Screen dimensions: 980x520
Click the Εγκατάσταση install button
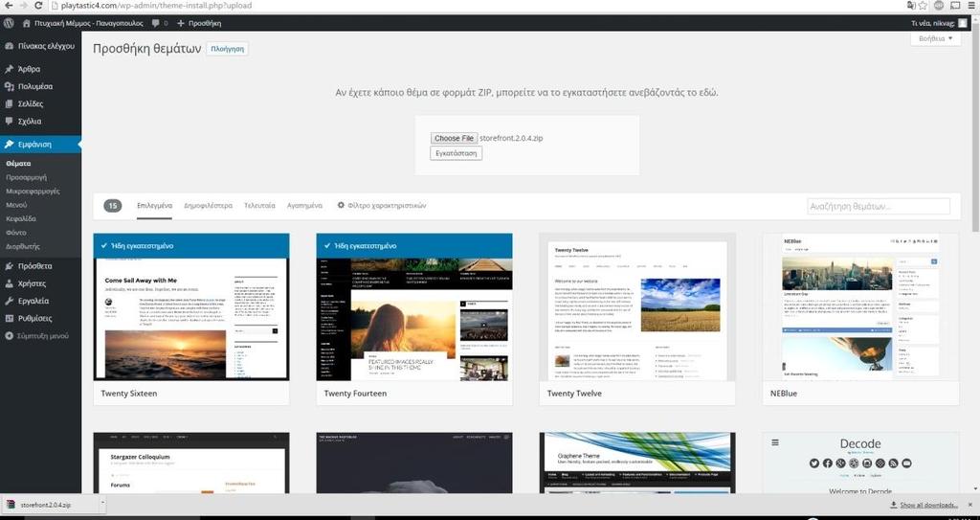[x=456, y=153]
